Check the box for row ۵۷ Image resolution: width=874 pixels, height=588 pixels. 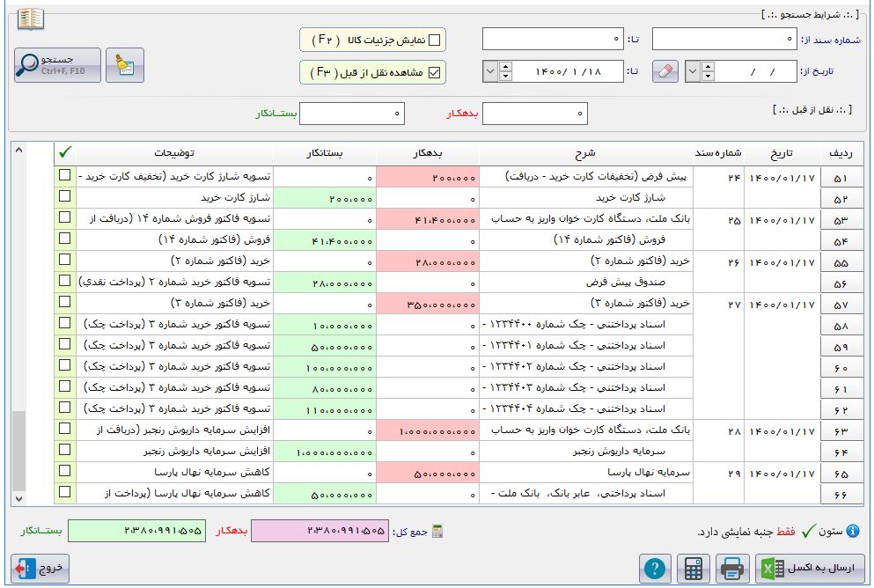point(64,302)
